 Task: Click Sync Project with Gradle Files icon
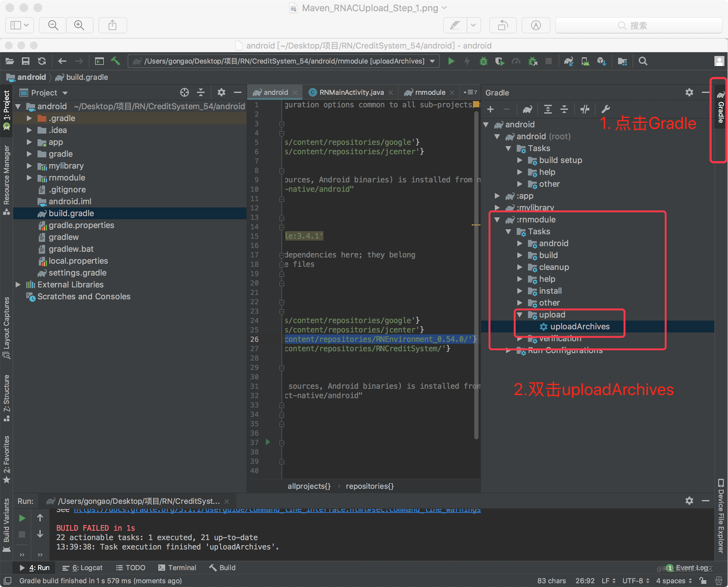[568, 61]
